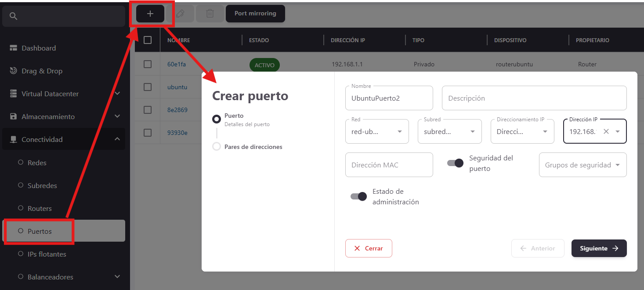Collapse the Conectividad sidebar section
This screenshot has height=290, width=644.
click(x=117, y=139)
